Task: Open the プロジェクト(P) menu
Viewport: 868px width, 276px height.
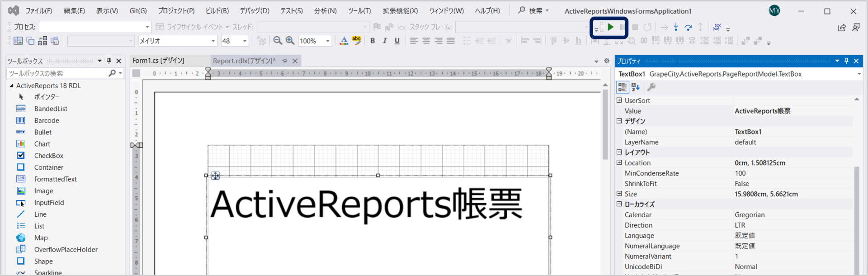Action: tap(176, 11)
